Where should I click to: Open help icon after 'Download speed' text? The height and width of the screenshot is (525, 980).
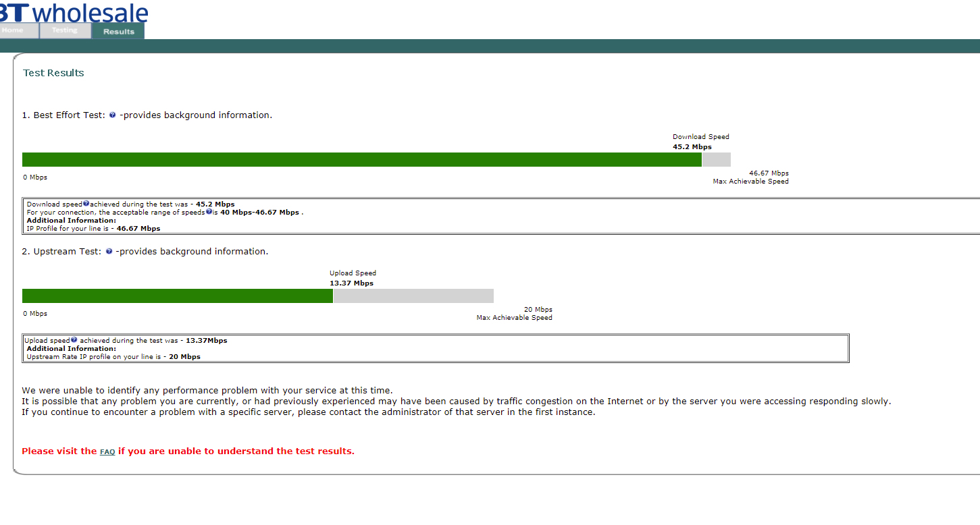pyautogui.click(x=86, y=203)
